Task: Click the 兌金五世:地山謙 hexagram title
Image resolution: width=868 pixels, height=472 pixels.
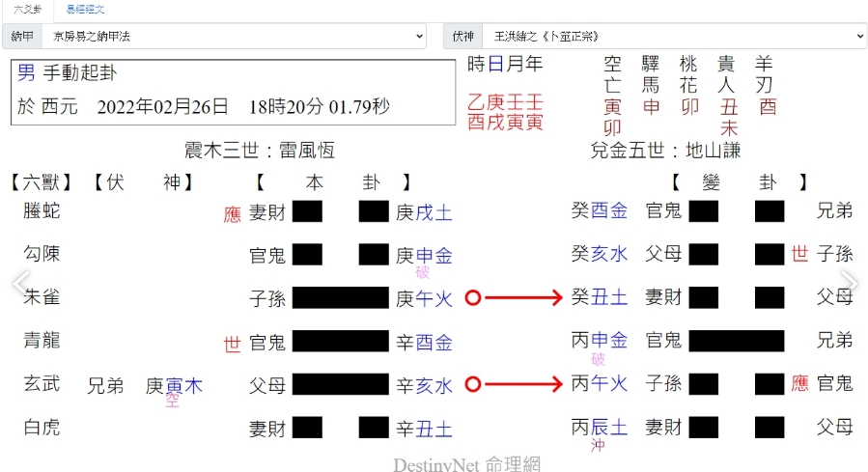Action: [665, 150]
